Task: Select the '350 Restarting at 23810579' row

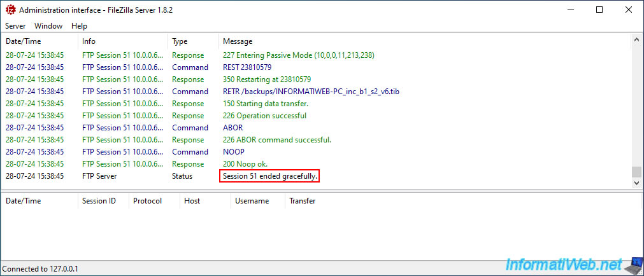Action: [x=316, y=79]
